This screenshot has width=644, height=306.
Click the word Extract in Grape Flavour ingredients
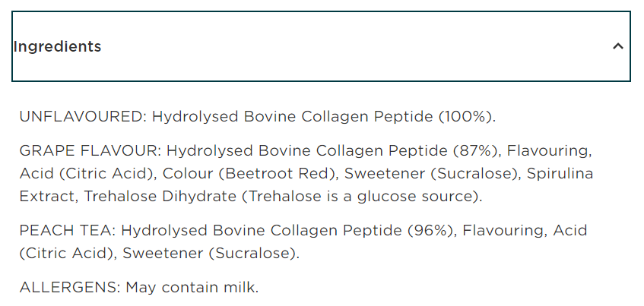[x=48, y=197]
